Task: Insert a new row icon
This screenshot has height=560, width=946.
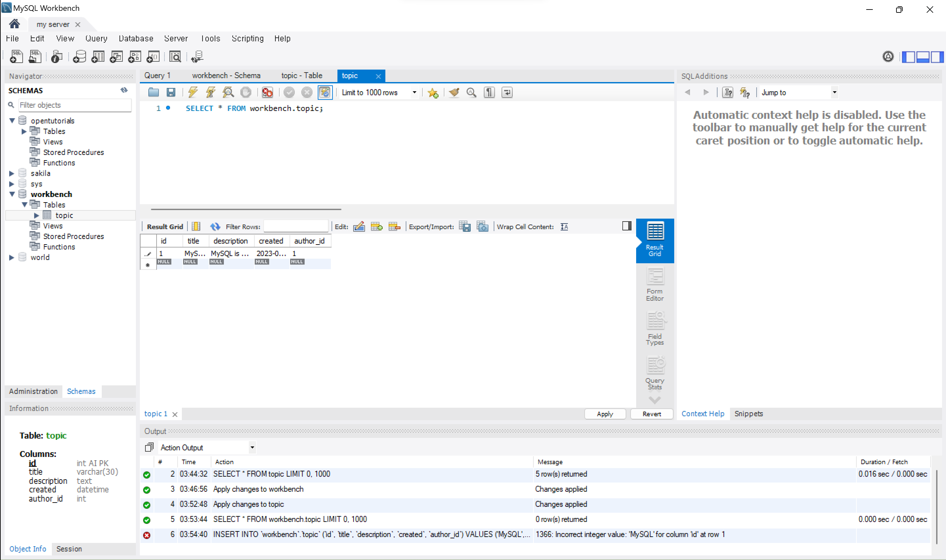Action: pyautogui.click(x=376, y=226)
